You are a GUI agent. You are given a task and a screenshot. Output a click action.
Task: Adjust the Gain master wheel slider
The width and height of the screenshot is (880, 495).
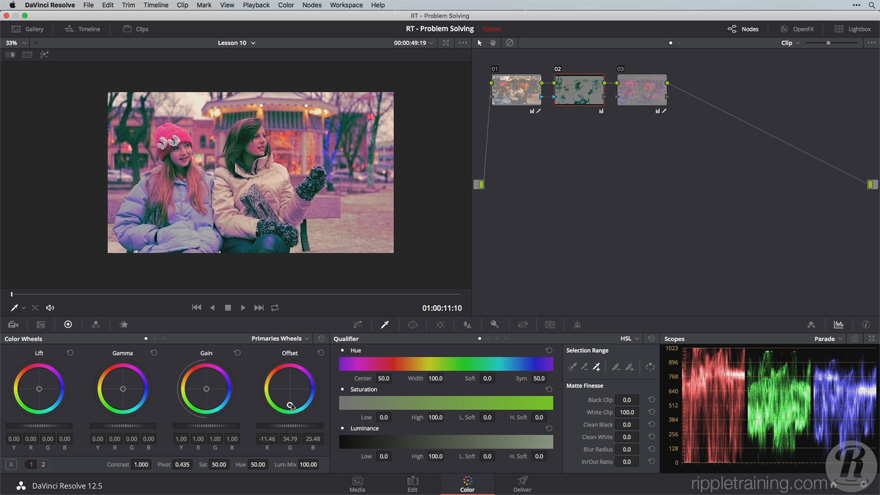(x=206, y=425)
